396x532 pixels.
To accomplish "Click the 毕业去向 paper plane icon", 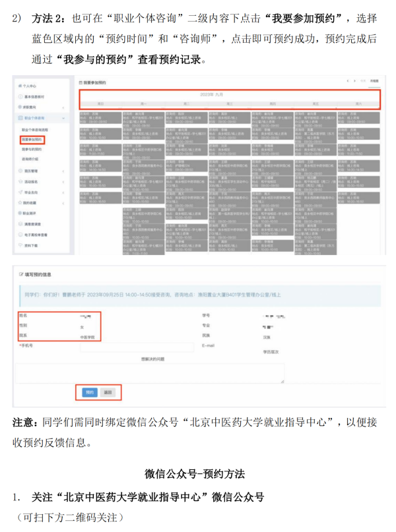I will [18, 192].
